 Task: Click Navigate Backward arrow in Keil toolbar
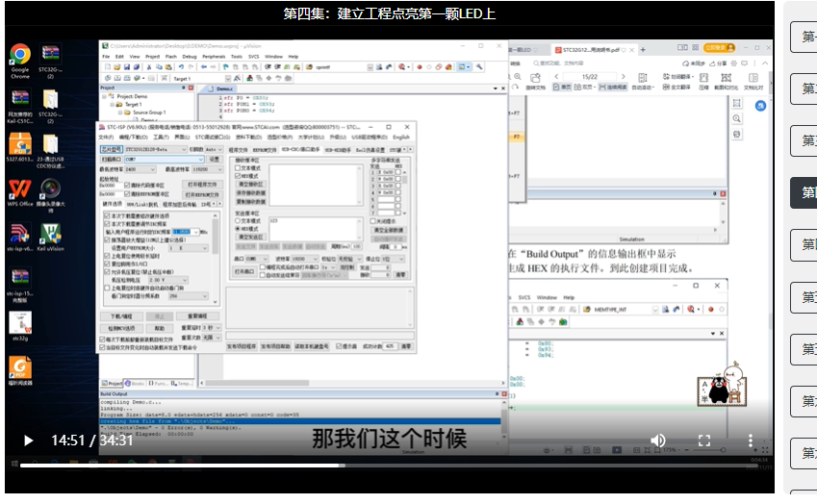click(x=204, y=67)
